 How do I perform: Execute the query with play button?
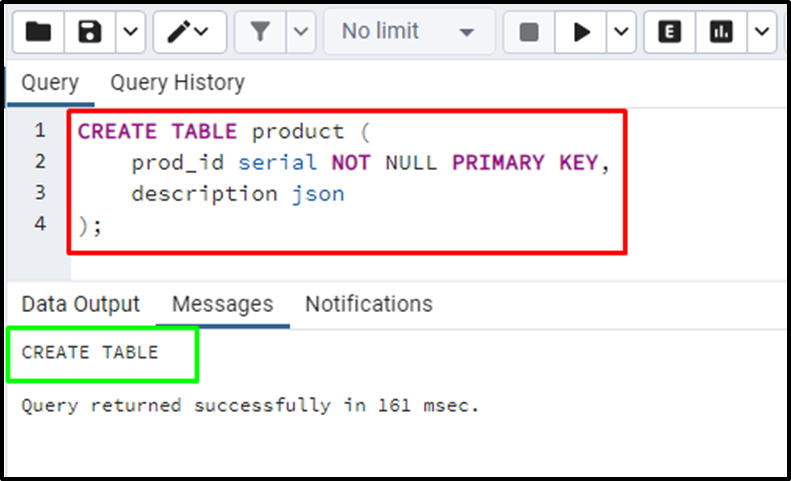581,32
